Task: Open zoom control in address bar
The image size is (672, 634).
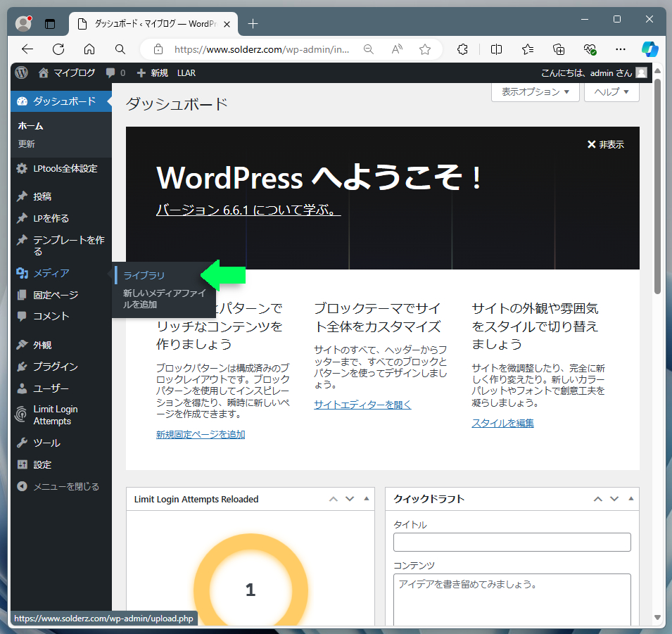Action: click(x=369, y=49)
